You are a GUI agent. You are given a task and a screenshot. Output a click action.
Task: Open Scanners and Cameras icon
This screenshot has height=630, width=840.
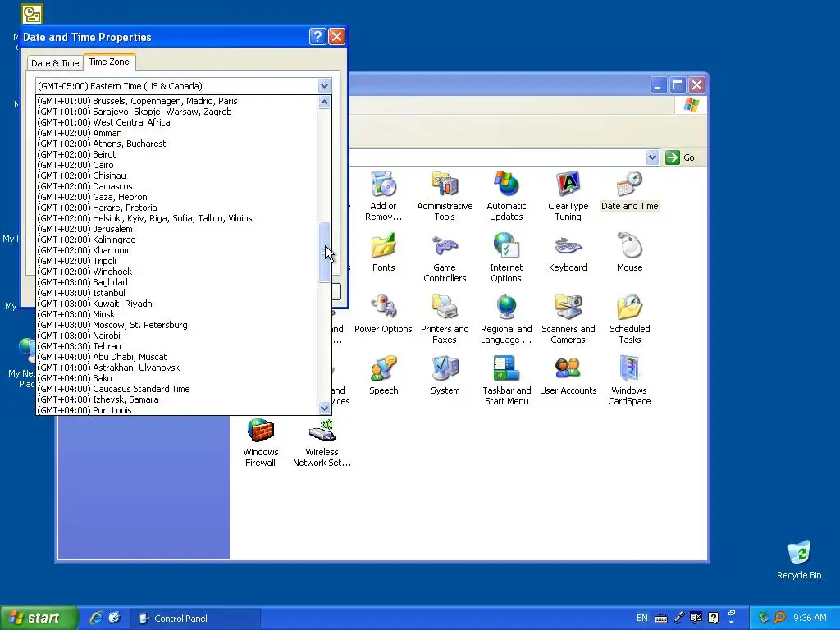(568, 319)
